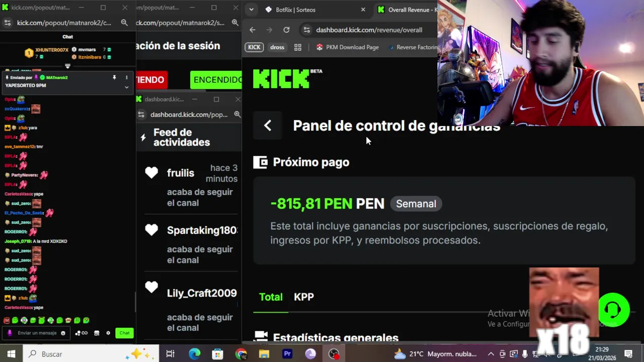The image size is (644, 362).
Task: Click the green headset support button
Action: 614,310
